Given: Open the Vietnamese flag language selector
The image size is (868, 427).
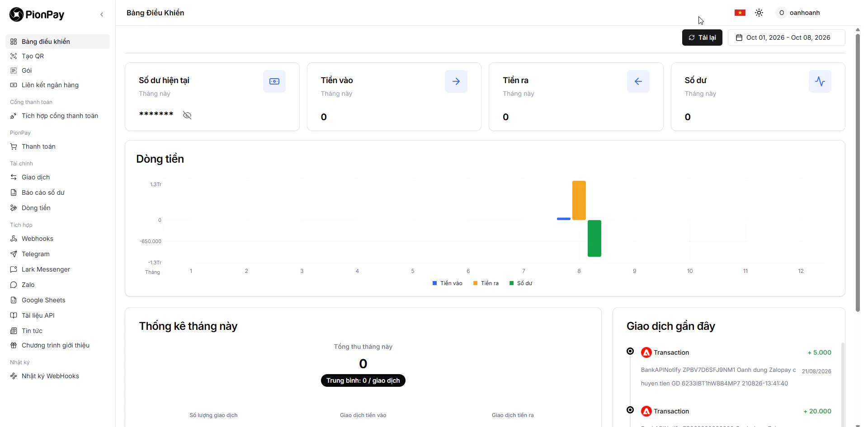Looking at the screenshot, I should click(x=740, y=13).
